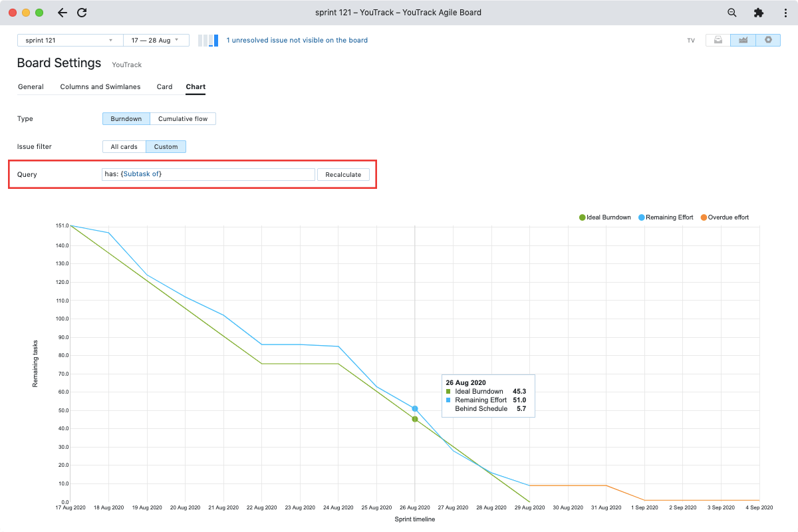Click the zoom out magnifier icon
The height and width of the screenshot is (532, 798).
coord(732,13)
